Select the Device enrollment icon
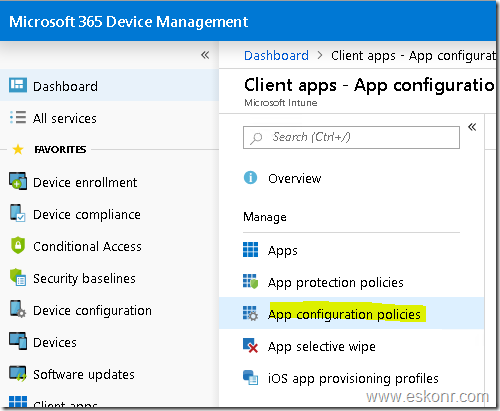 click(x=18, y=181)
